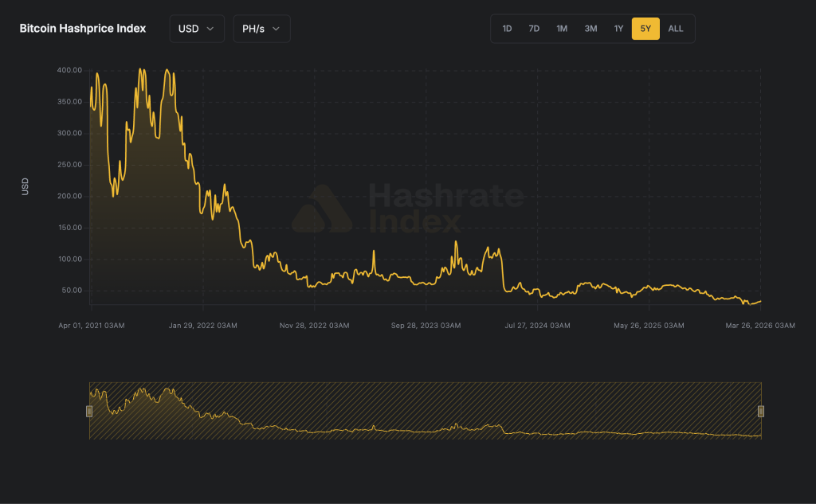Click the chevron arrow beside USD
The image size is (816, 504).
point(210,29)
